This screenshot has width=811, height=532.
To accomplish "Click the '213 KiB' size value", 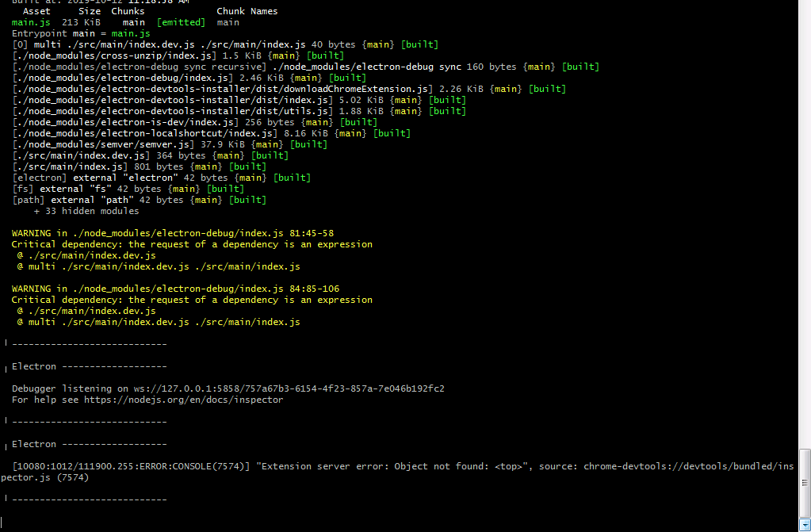I will coord(81,22).
